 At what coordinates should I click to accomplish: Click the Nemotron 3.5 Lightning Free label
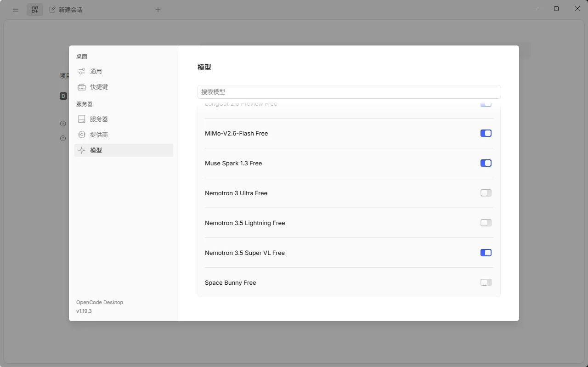coord(245,223)
